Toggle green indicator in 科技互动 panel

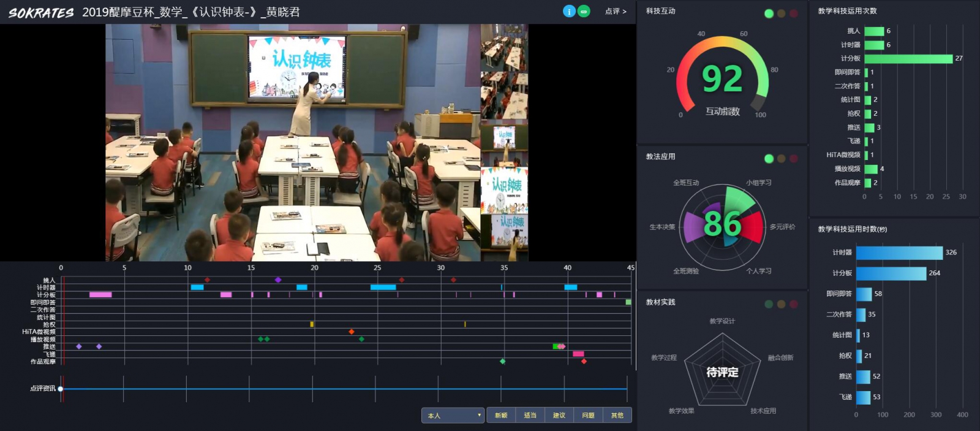[x=769, y=13]
